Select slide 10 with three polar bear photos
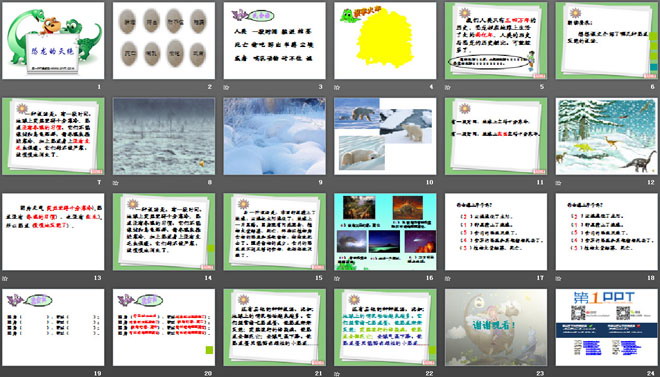 [385, 136]
